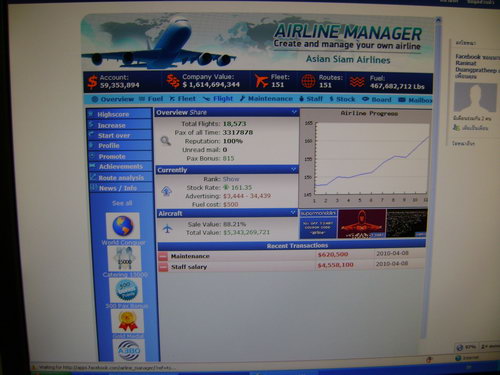The image size is (500, 375).
Task: Collapse the Currently panel chevron
Action: (x=293, y=169)
